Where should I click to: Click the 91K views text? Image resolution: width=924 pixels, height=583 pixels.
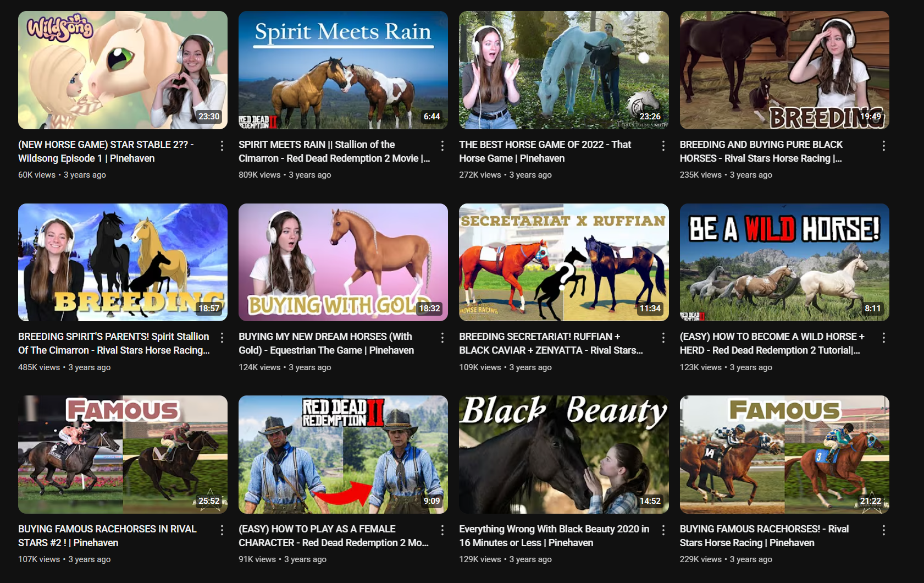pos(257,559)
